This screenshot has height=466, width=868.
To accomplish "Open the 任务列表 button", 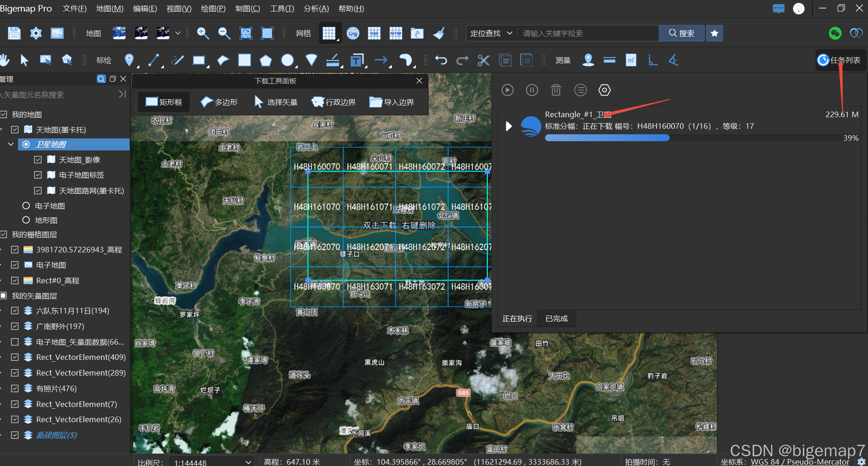I will 840,60.
